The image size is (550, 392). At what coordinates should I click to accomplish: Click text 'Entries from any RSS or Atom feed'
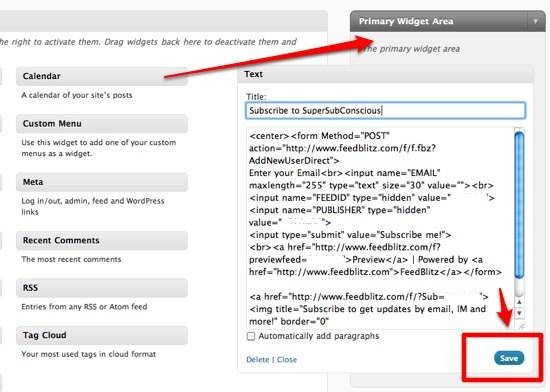point(84,306)
